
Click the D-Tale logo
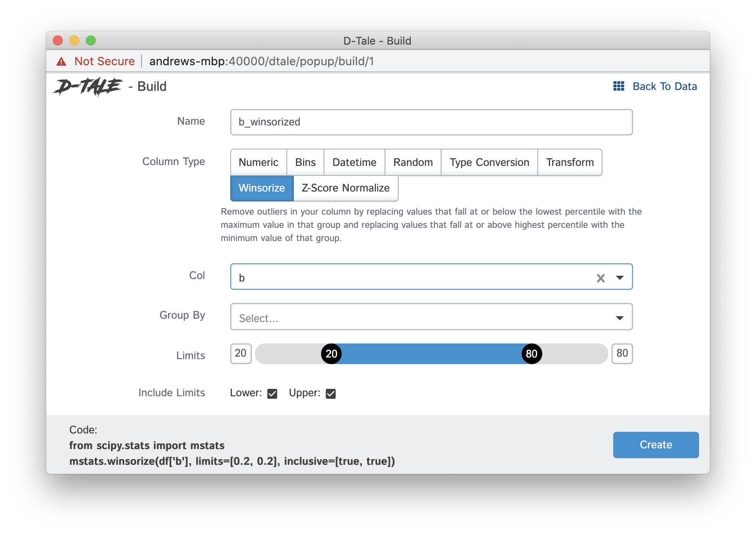87,86
